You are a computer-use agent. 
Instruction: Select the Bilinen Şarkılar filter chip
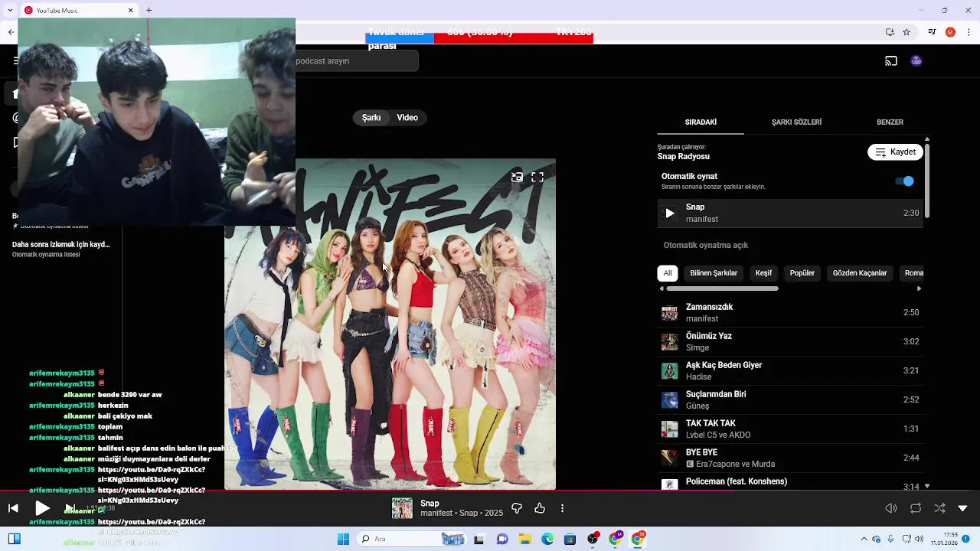tap(714, 273)
